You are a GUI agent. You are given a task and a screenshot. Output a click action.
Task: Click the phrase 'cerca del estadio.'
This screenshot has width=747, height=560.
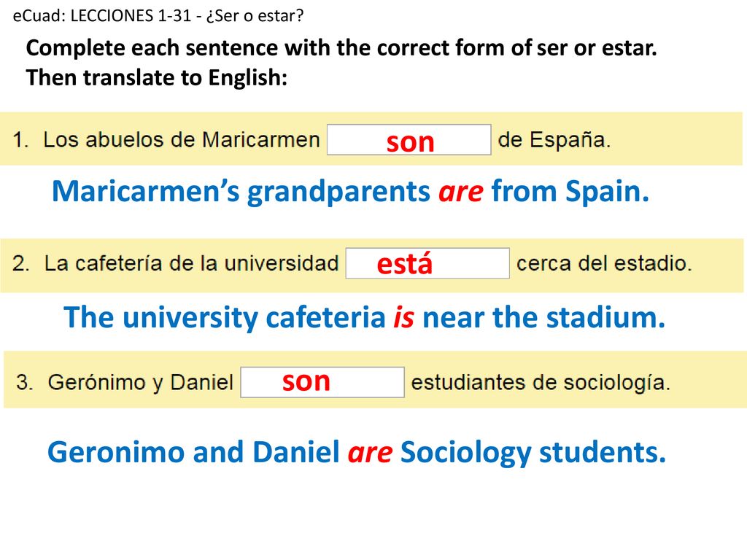coord(604,263)
